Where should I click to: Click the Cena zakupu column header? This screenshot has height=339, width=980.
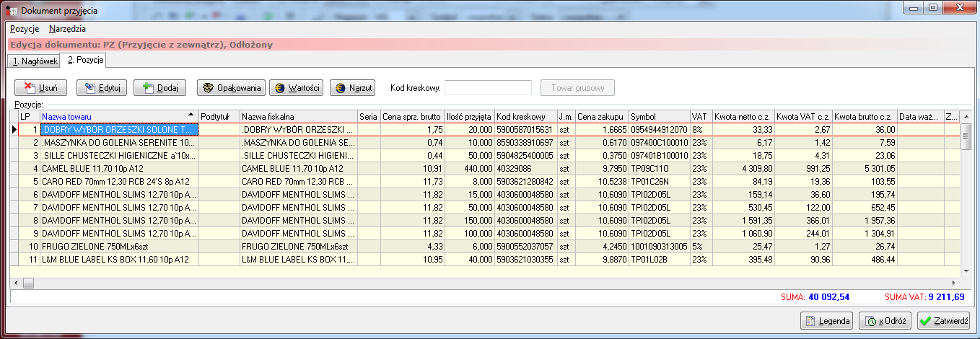point(601,116)
